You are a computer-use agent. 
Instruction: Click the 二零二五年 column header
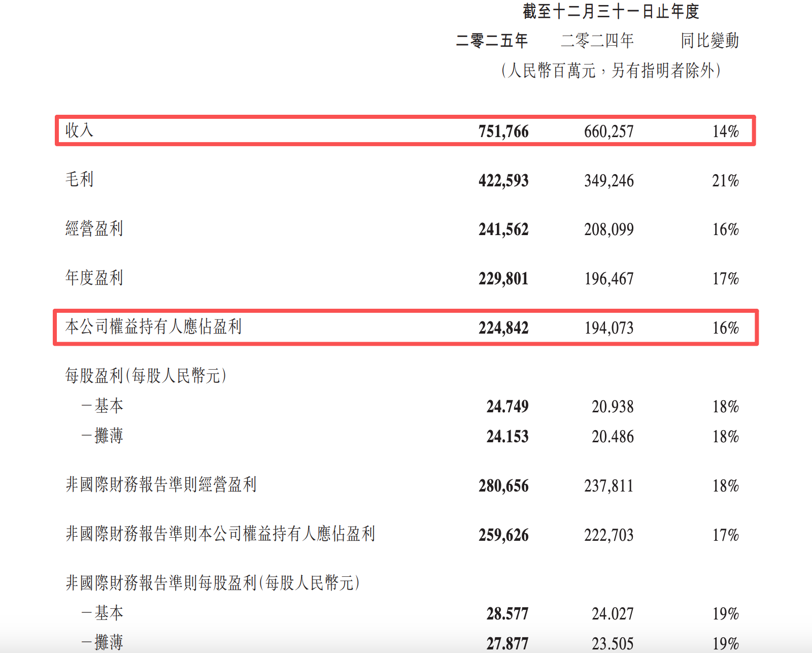click(x=492, y=41)
